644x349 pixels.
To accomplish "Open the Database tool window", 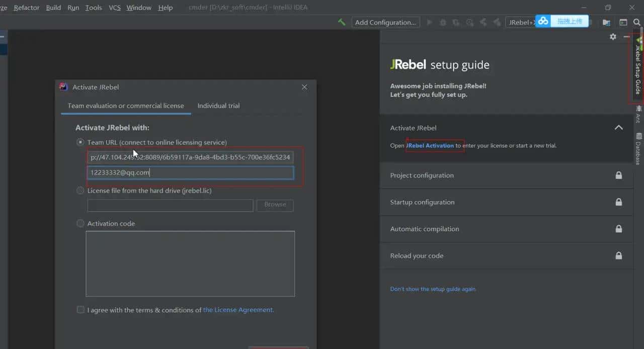I will tap(638, 149).
